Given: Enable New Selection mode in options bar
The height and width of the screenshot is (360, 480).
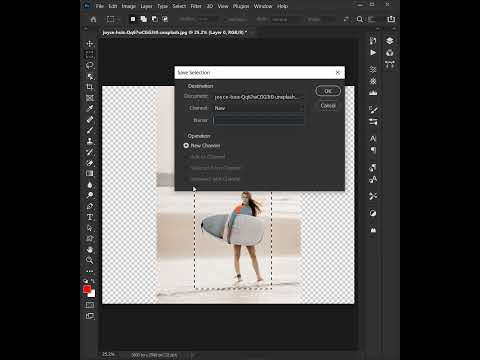Looking at the screenshot, I should [x=133, y=19].
